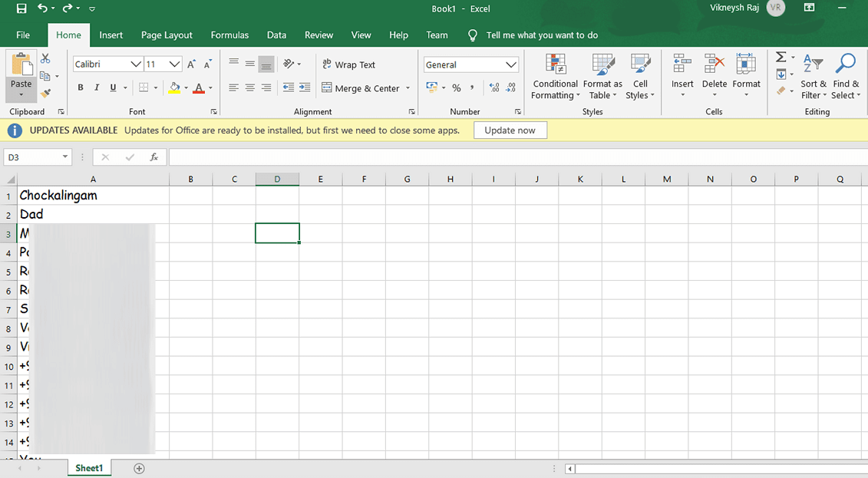Decrease indent icon

click(289, 87)
